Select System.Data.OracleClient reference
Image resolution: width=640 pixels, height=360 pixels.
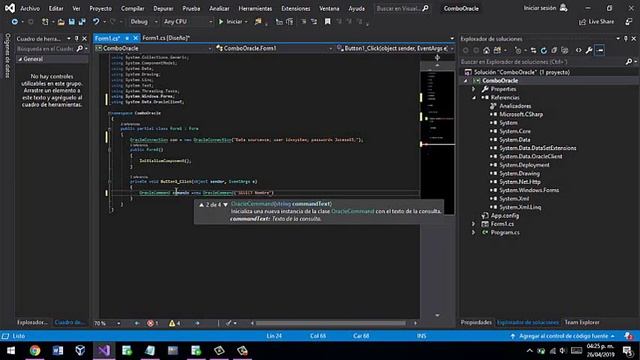(531, 157)
